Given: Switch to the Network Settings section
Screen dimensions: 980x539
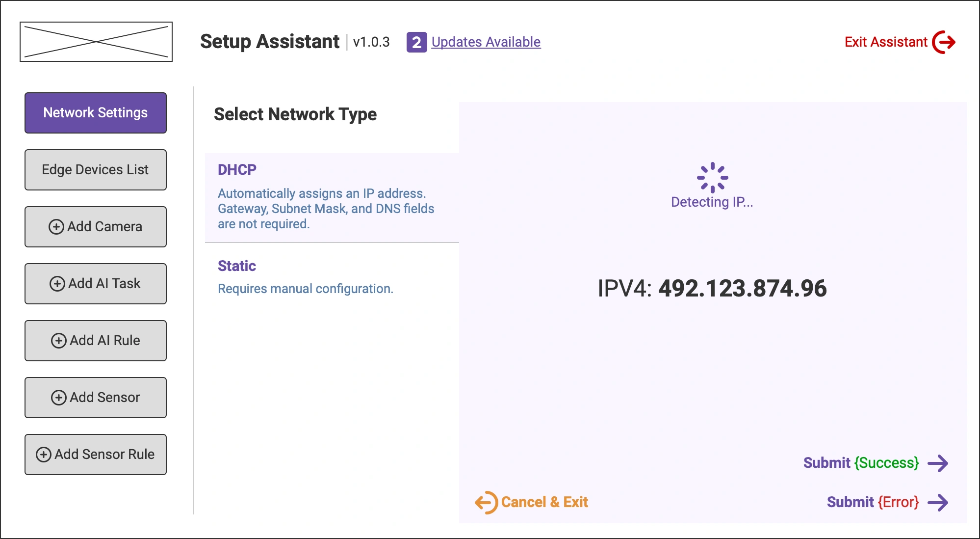Looking at the screenshot, I should [x=95, y=112].
